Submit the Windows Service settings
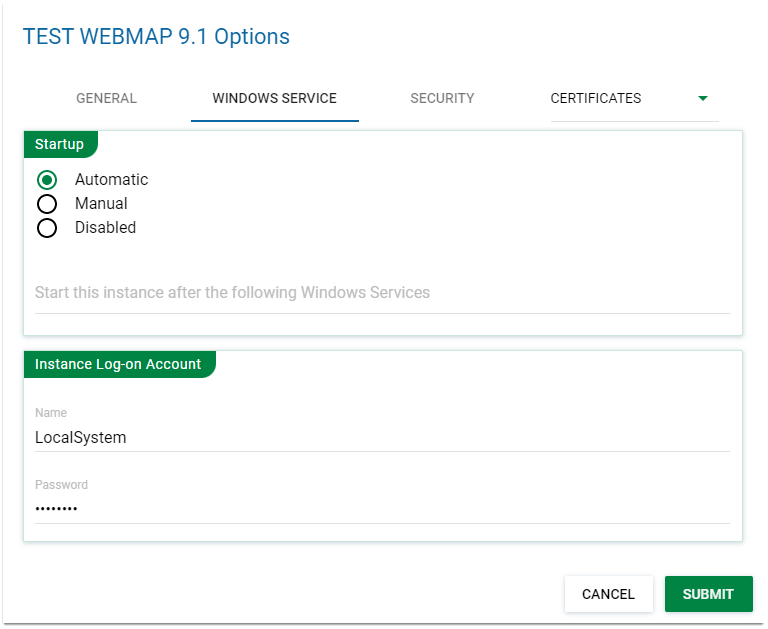Screen dimensions: 768x629 pyautogui.click(x=708, y=594)
